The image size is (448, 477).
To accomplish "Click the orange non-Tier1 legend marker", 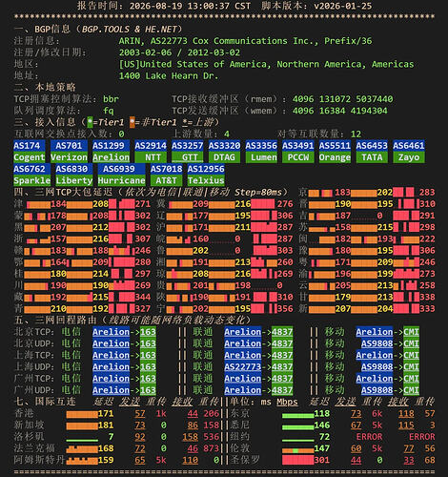I will coord(132,122).
